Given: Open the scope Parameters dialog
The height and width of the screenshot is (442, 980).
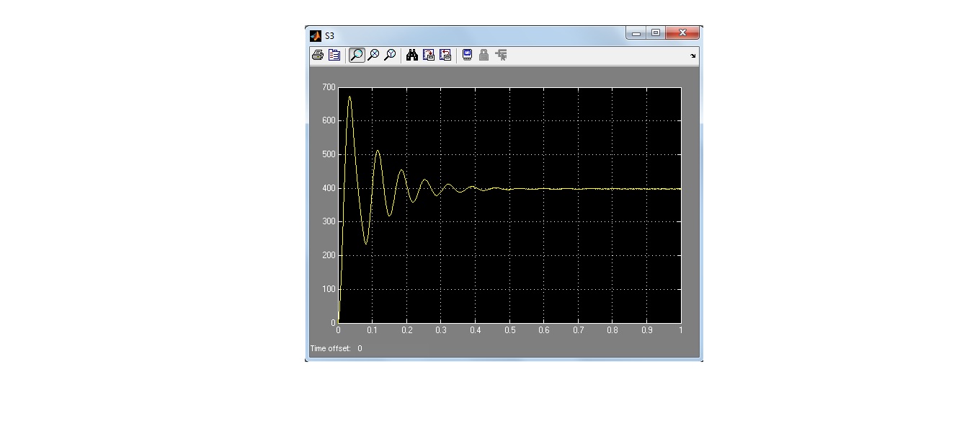Looking at the screenshot, I should click(x=334, y=55).
